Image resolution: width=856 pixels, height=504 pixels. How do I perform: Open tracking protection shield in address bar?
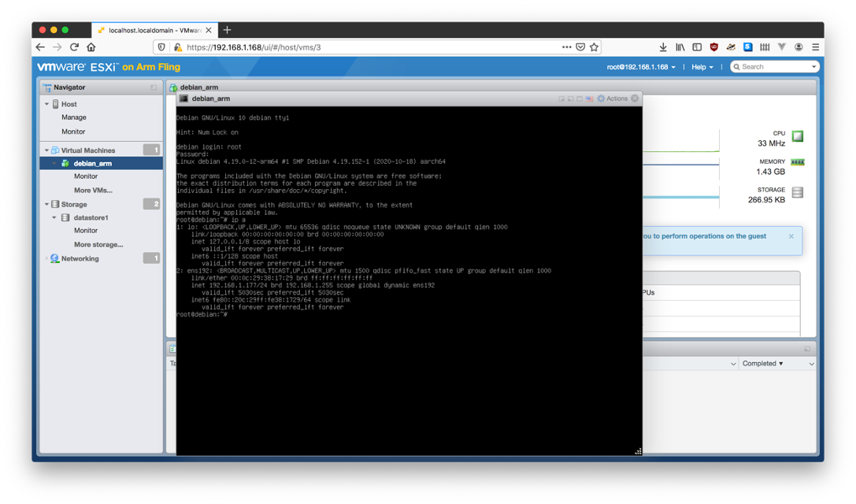point(161,47)
